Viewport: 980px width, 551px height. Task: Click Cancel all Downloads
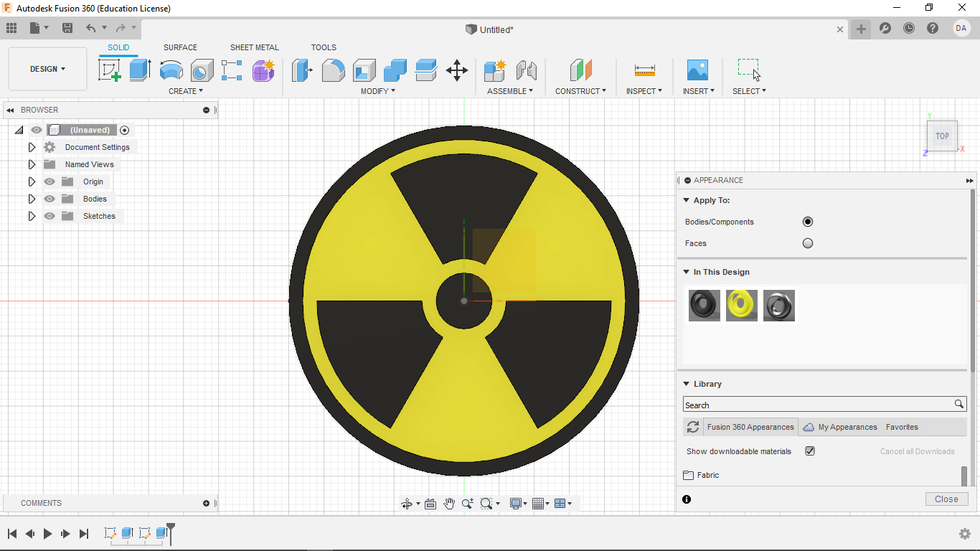coord(917,451)
